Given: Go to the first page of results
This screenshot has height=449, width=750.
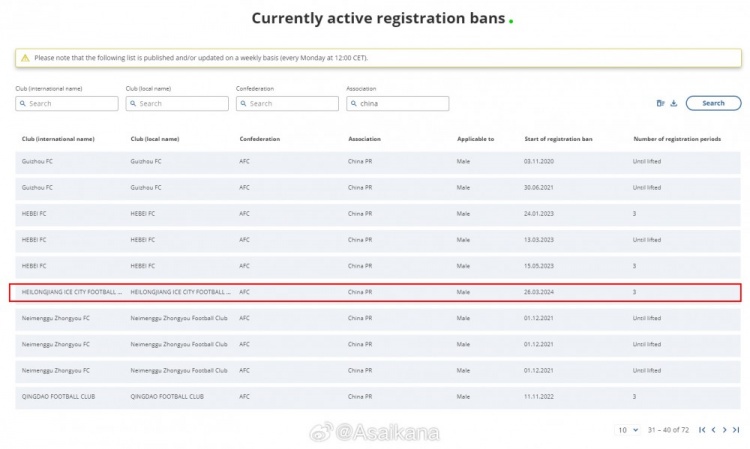Looking at the screenshot, I should point(702,429).
